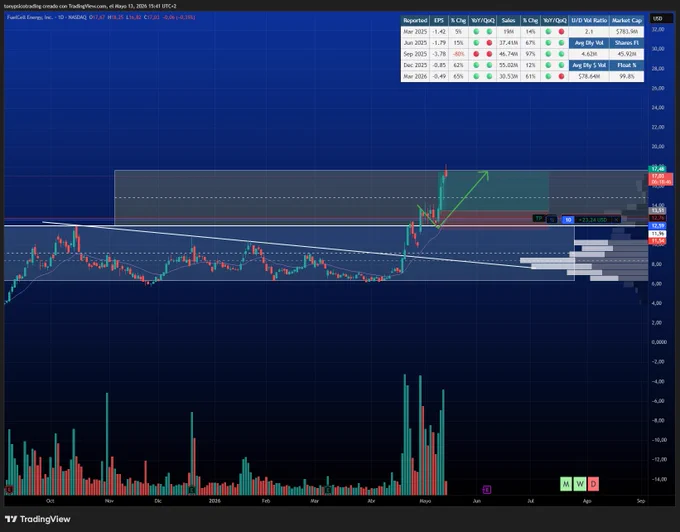The width and height of the screenshot is (680, 532).
Task: Click the 99.8% float percent value
Action: 627,76
